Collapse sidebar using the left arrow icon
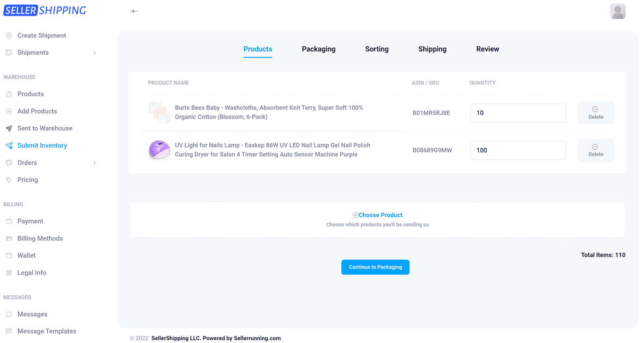 tap(134, 11)
